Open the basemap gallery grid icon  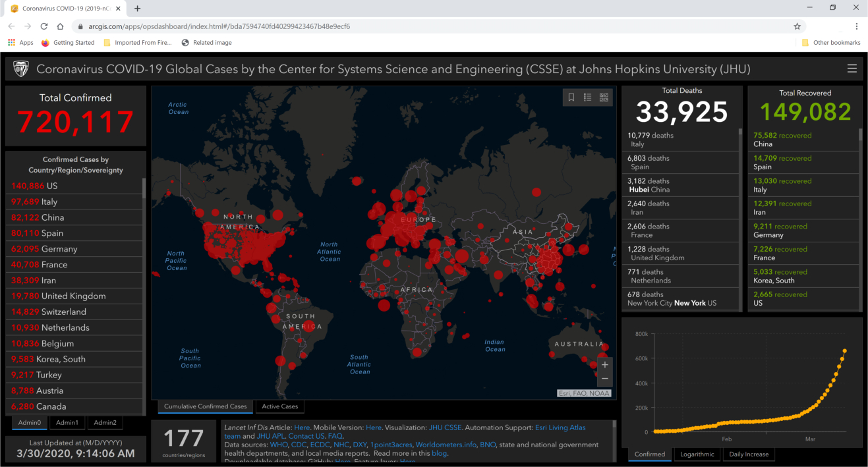pos(604,97)
